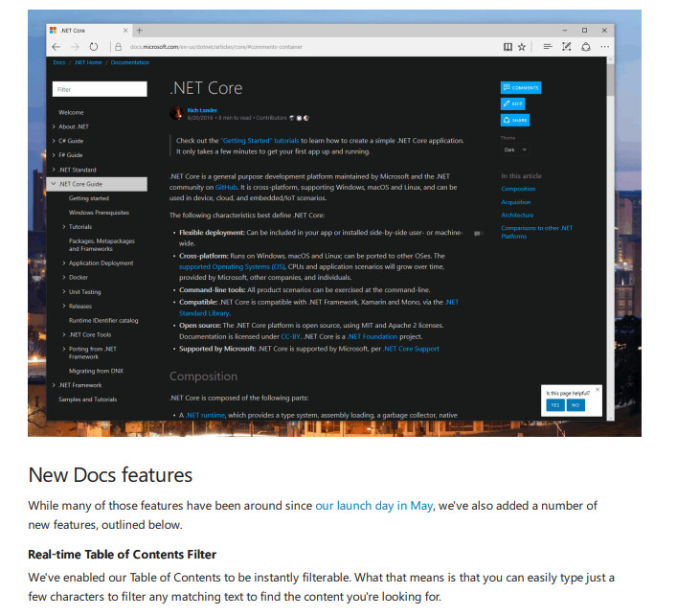Open the Hub lines icon
The height and width of the screenshot is (616, 677).
coord(548,47)
